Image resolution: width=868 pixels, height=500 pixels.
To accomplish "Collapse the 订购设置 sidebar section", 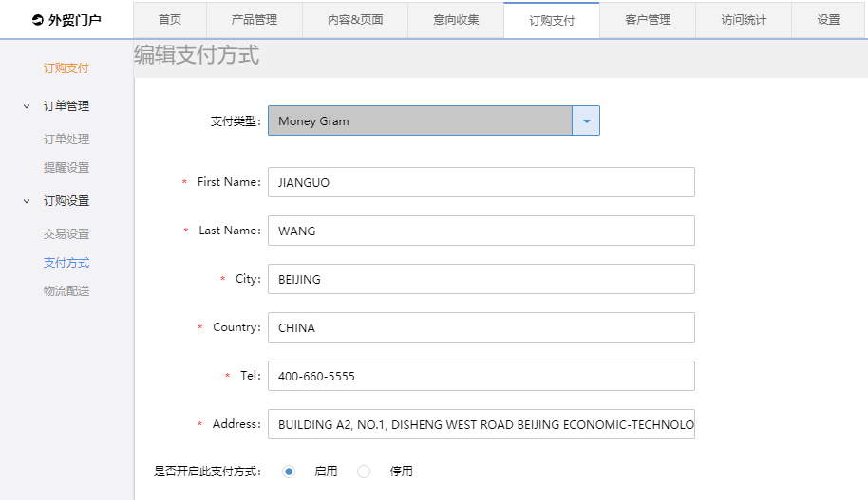I will tap(27, 201).
